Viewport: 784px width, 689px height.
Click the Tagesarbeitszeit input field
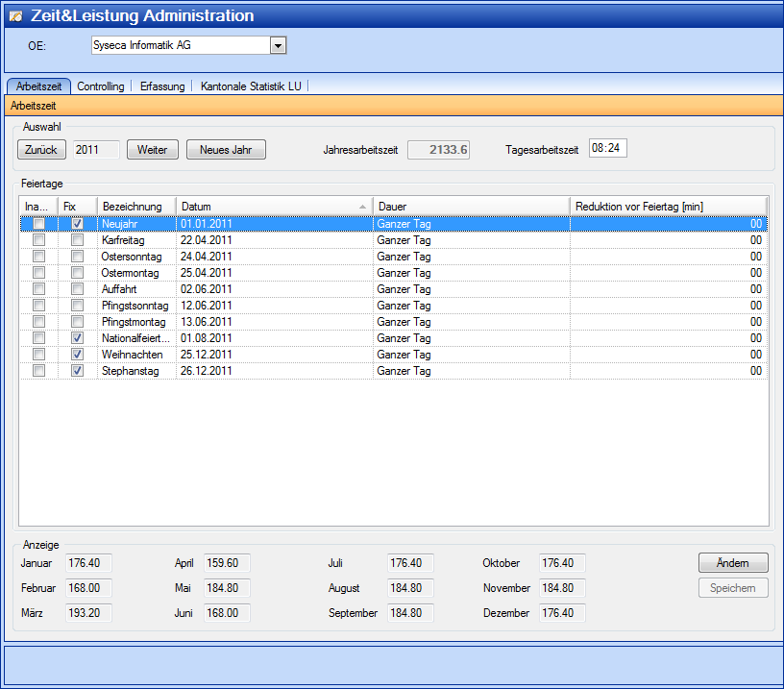(607, 149)
